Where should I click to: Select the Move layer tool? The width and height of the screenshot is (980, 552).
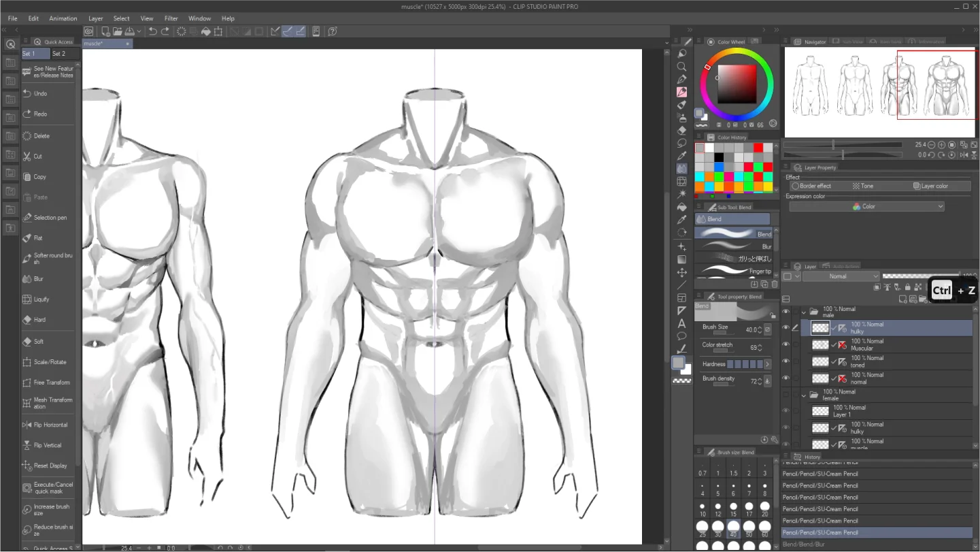[x=681, y=272]
